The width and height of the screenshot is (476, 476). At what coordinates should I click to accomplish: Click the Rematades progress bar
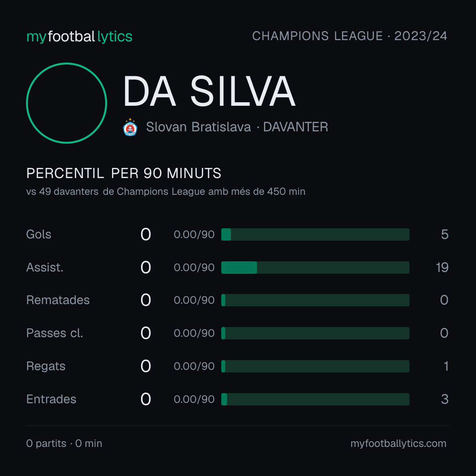point(315,300)
